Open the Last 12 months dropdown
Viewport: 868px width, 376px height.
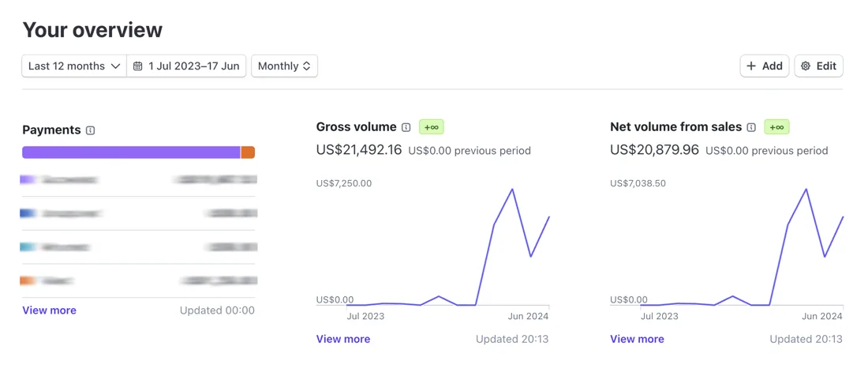coord(74,66)
